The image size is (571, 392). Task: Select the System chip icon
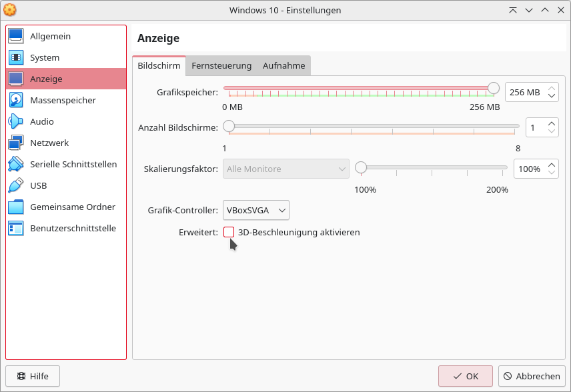[x=15, y=57]
